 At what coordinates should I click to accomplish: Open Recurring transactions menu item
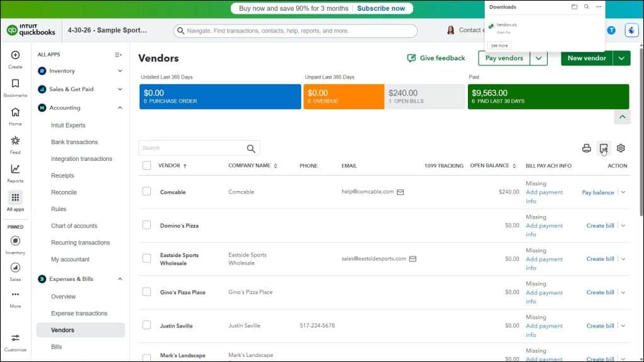pyautogui.click(x=80, y=243)
